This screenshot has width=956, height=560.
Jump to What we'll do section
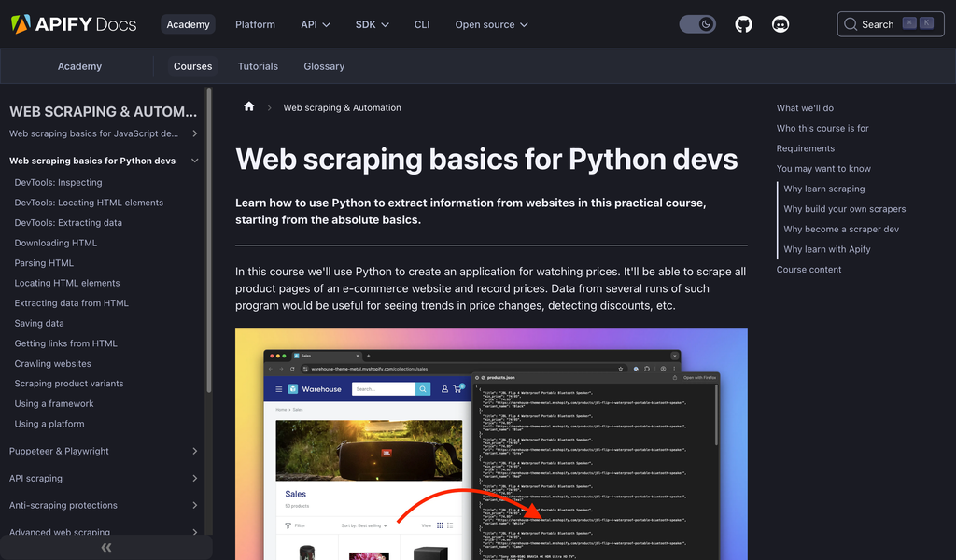[805, 108]
